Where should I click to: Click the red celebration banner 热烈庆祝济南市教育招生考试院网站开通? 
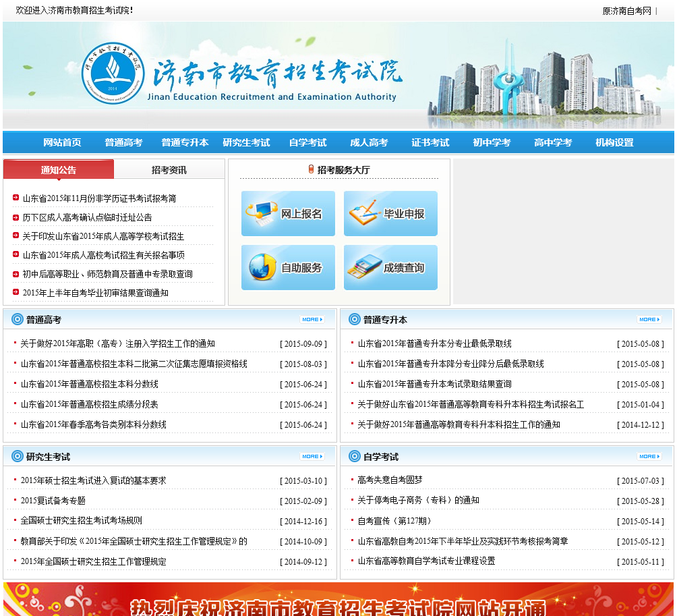[x=338, y=599]
